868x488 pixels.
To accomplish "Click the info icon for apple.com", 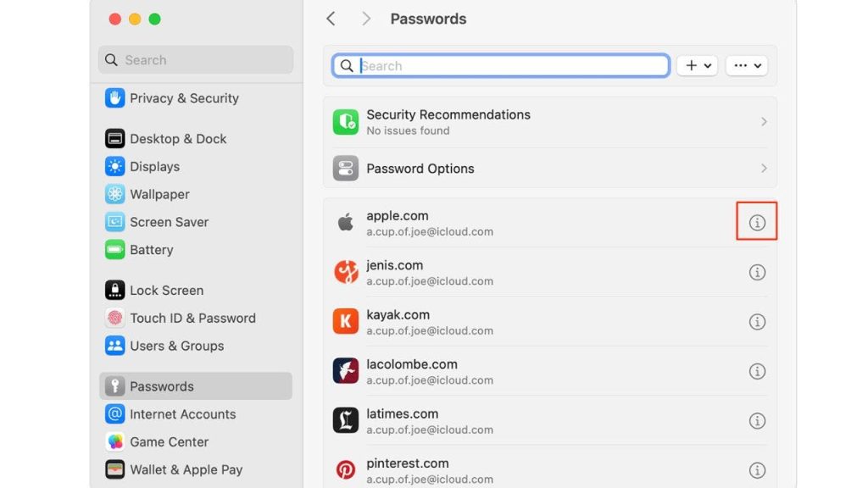I will tap(757, 223).
